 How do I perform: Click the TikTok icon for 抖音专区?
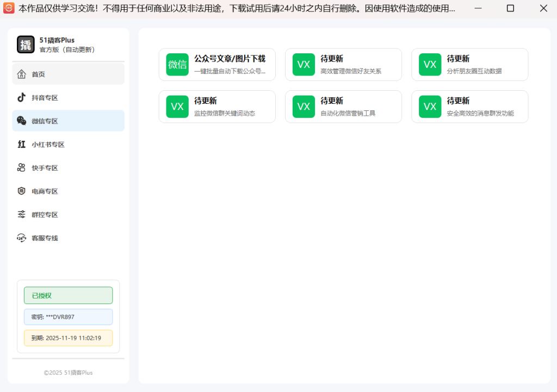[22, 97]
